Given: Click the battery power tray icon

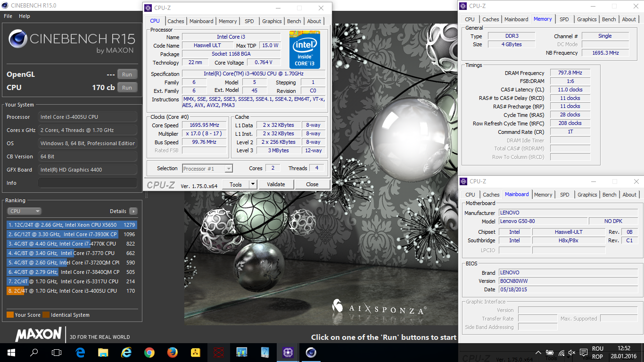Looking at the screenshot, I should 550,353.
